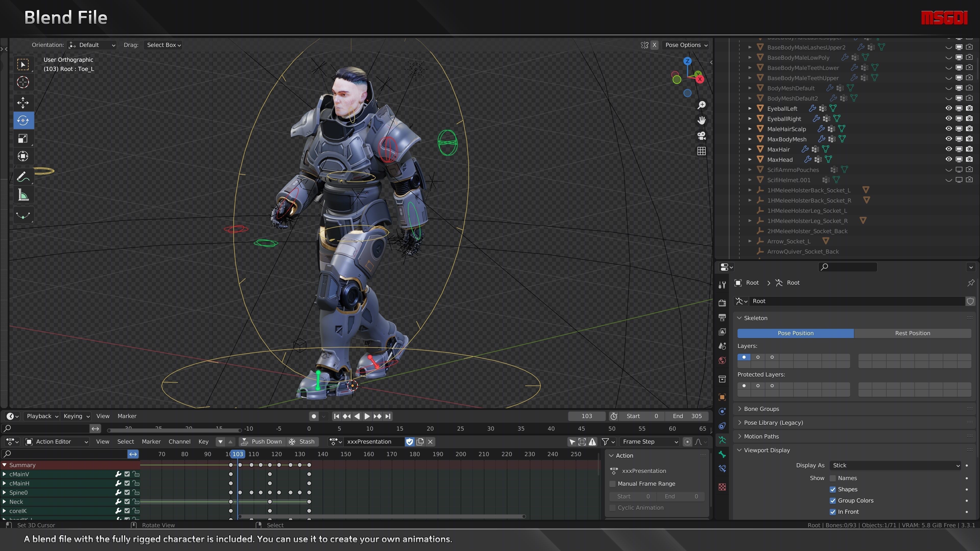The width and height of the screenshot is (980, 551).
Task: Open the Action Editor mode dropdown
Action: [57, 442]
